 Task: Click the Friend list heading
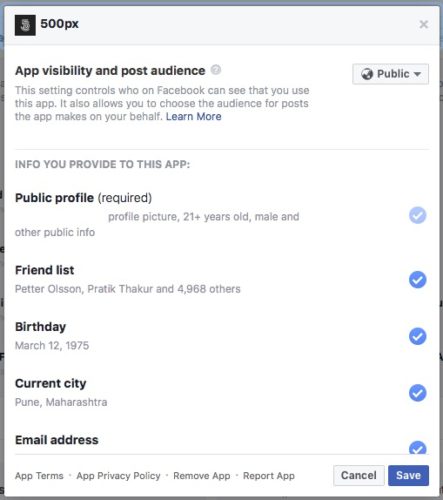click(45, 270)
